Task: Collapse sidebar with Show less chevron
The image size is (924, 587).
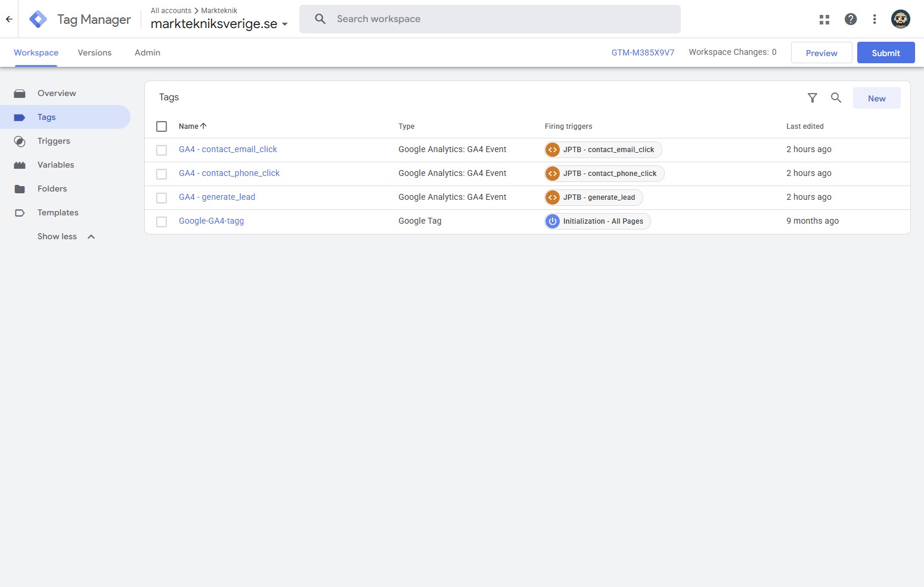Action: [91, 237]
